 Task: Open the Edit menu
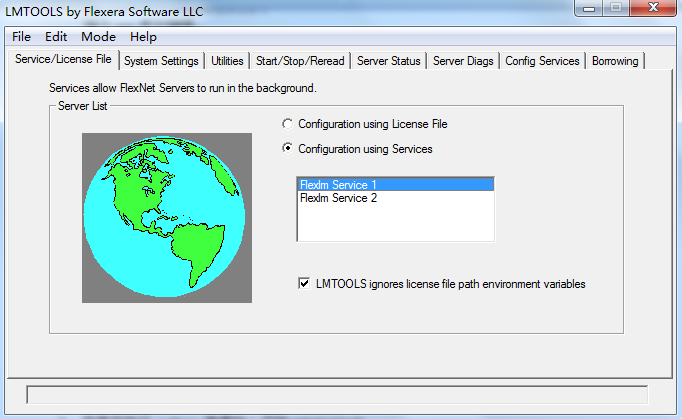pos(56,37)
